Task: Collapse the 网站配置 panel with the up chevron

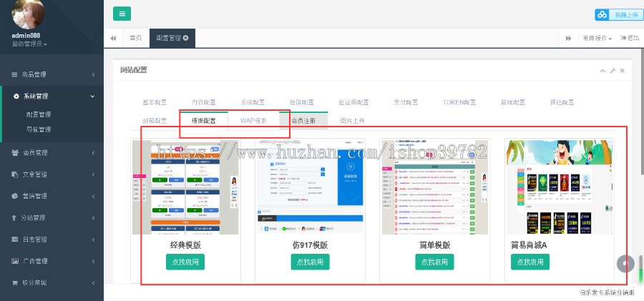Action: tap(602, 71)
